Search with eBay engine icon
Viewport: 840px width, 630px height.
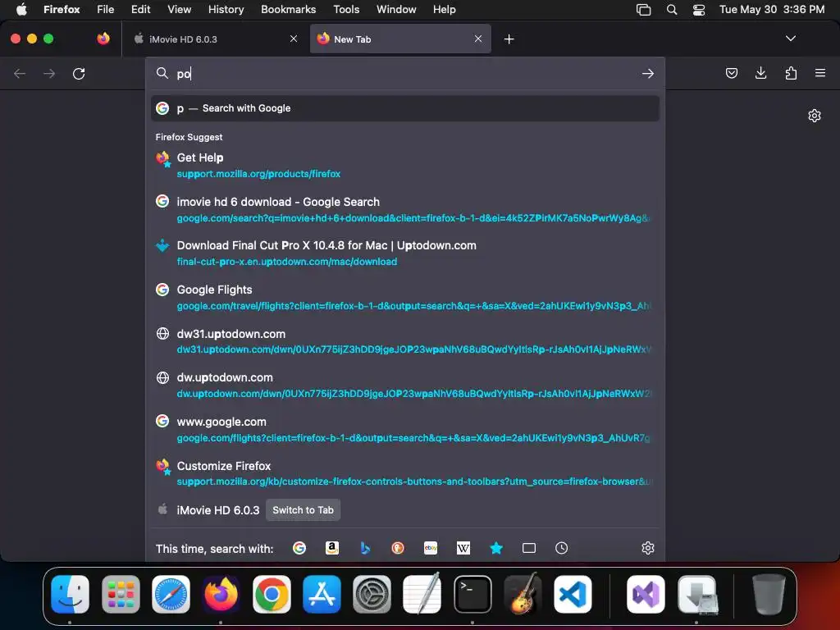click(x=431, y=548)
